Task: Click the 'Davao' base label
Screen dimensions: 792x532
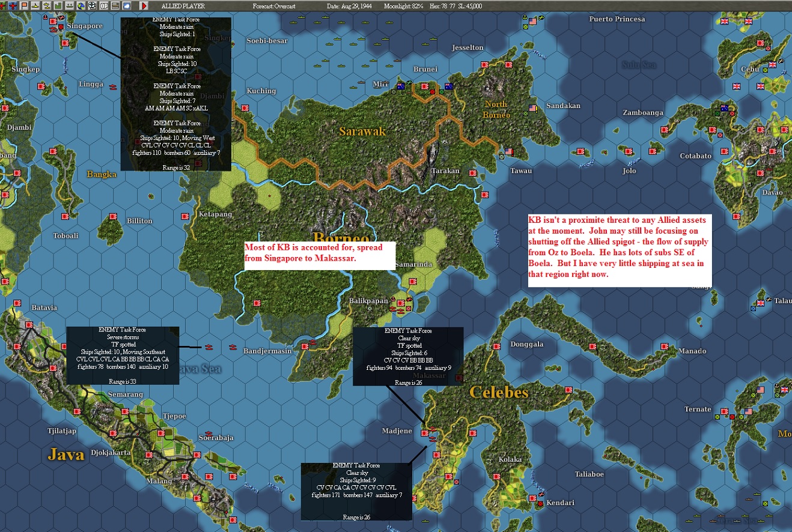Action: coord(772,192)
